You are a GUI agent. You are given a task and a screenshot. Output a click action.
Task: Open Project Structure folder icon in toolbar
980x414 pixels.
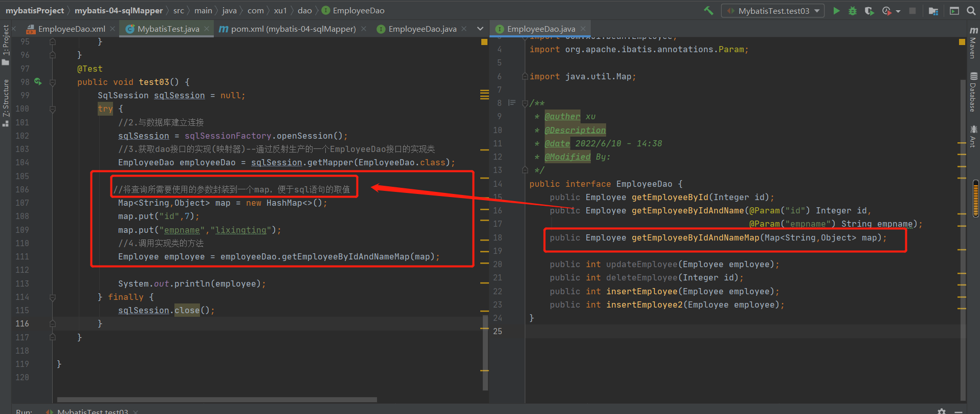click(933, 10)
